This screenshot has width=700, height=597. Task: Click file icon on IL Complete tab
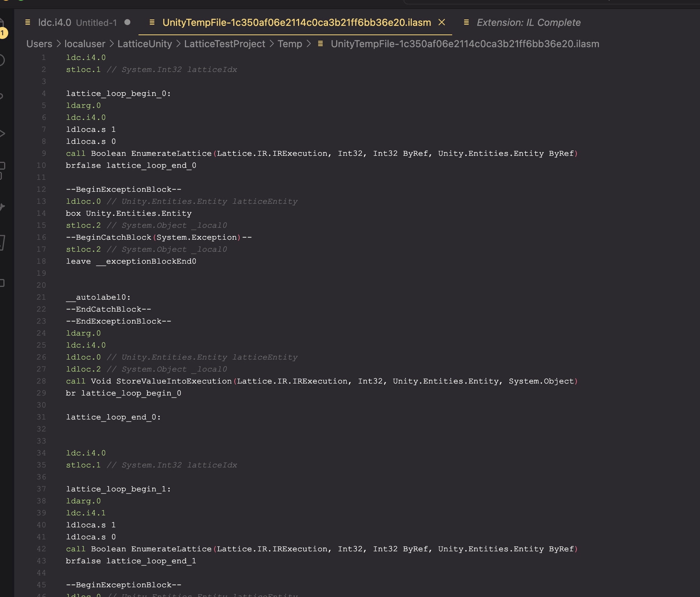(x=466, y=22)
